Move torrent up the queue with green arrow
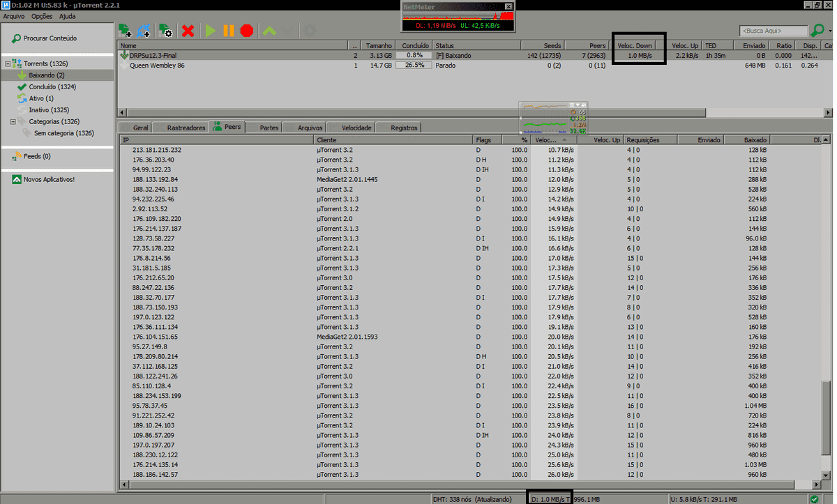837x504 pixels. (x=269, y=31)
